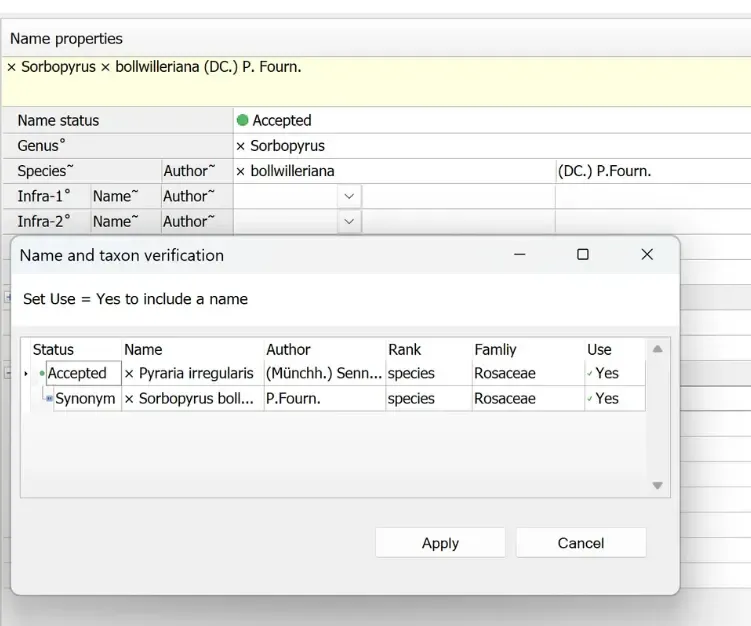Click the Infra-2 name field
The image size is (751, 626).
coord(458,222)
